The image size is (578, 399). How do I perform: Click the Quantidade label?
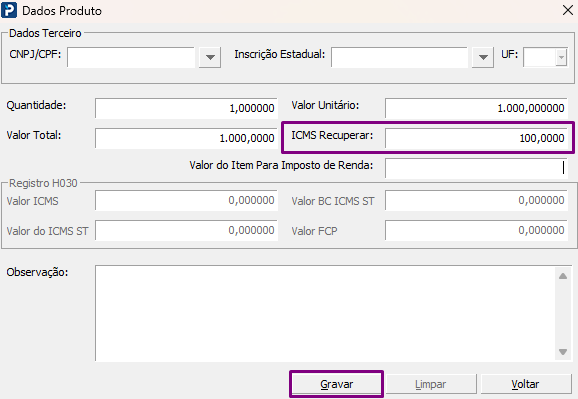tap(36, 105)
